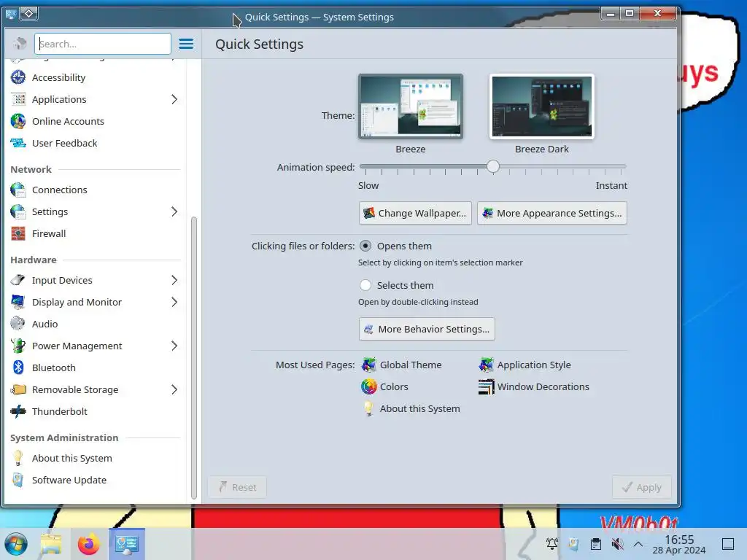Screen dimensions: 747x560
Task: Click into the Search field
Action: coord(103,44)
